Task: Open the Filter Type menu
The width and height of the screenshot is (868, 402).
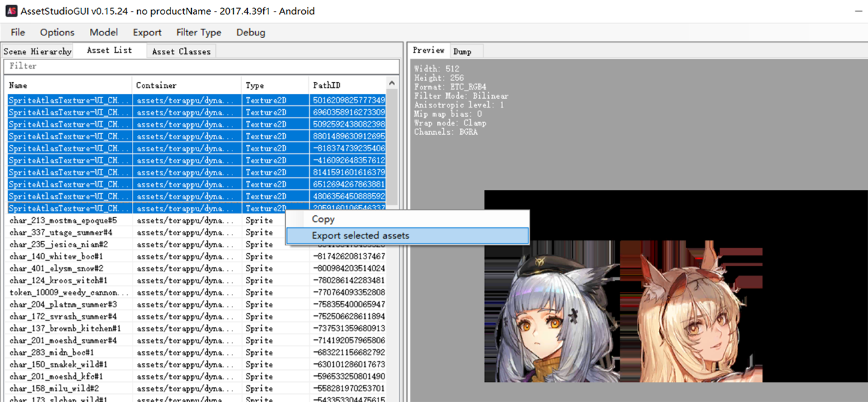Action: click(x=199, y=32)
